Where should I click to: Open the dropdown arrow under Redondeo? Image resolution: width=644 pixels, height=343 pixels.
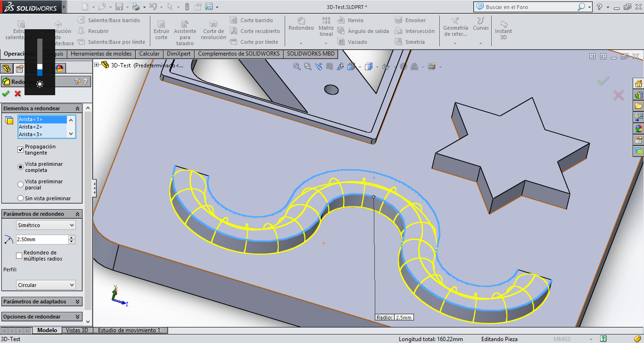coord(301,43)
